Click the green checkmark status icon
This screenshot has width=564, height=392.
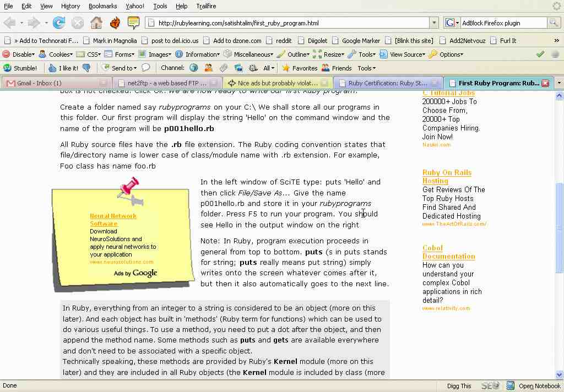click(x=540, y=55)
